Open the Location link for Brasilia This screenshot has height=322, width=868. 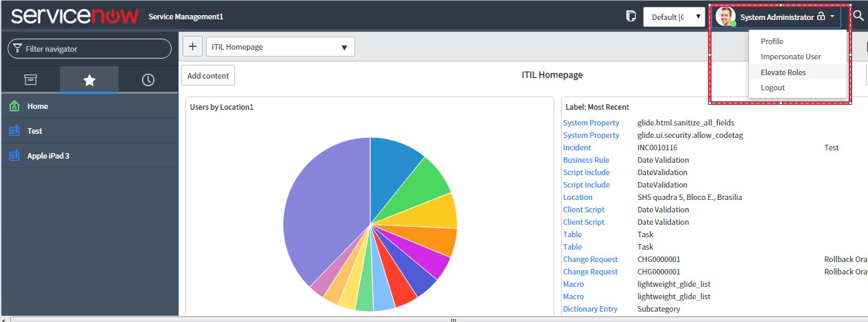pyautogui.click(x=578, y=197)
